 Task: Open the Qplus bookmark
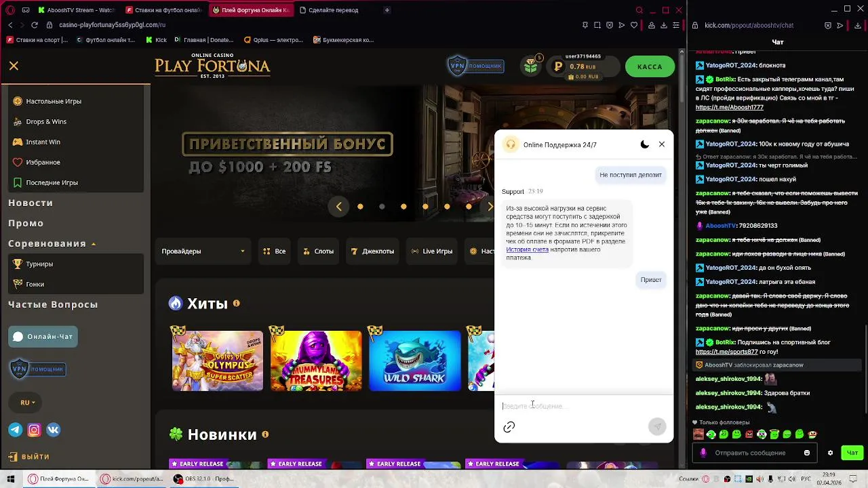pos(273,40)
